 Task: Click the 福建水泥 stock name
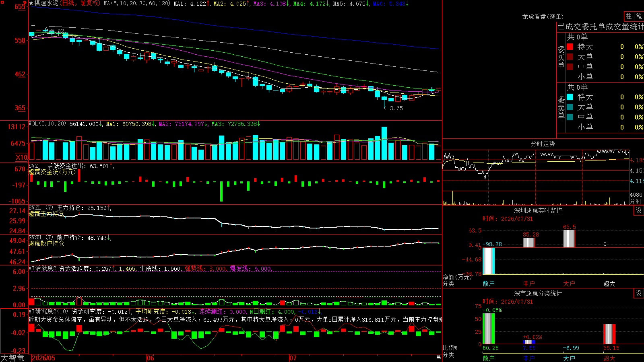point(46,3)
